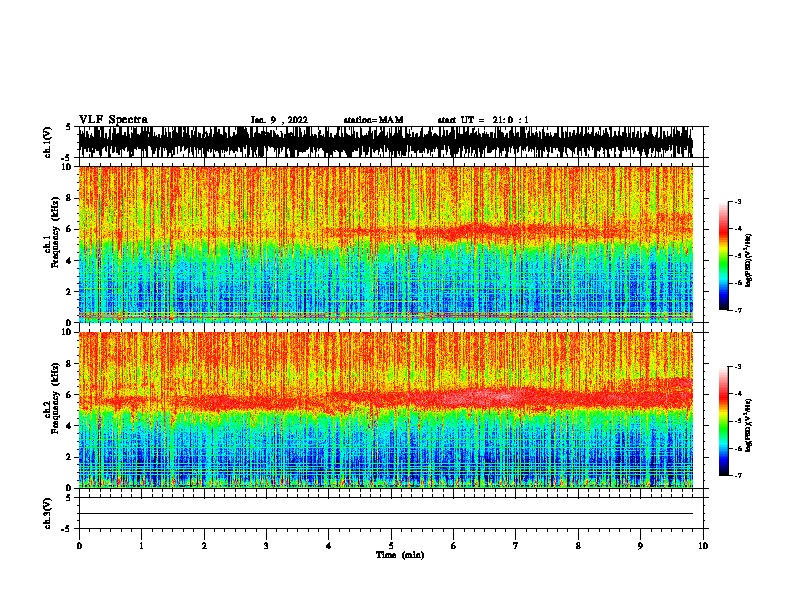Click time axis tick label "10"
792x612 pixels.
click(703, 546)
